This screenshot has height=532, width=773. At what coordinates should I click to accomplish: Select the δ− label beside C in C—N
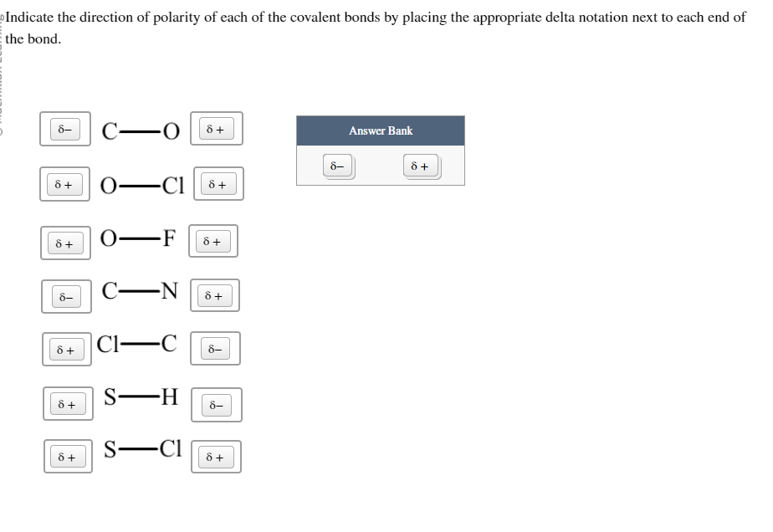[65, 295]
